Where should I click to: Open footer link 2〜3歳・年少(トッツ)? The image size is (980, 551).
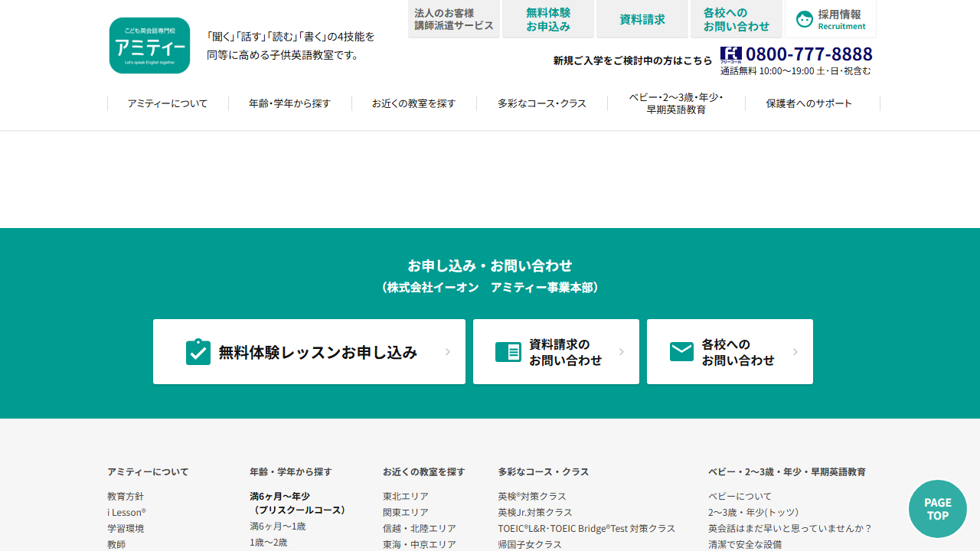coord(753,513)
